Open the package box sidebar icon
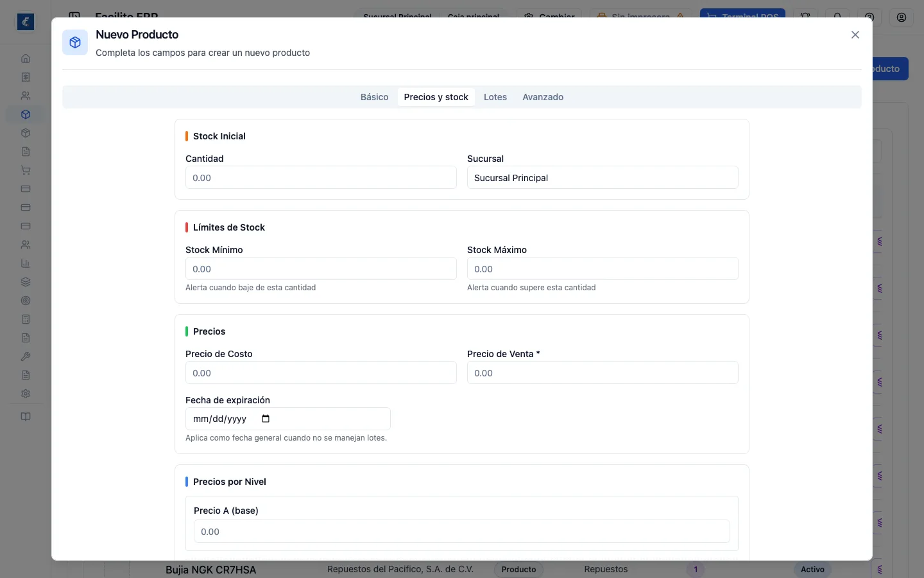The image size is (924, 578). [x=26, y=133]
